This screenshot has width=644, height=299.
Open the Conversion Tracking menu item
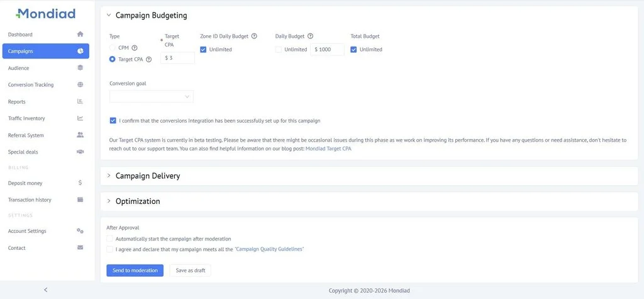pos(45,85)
